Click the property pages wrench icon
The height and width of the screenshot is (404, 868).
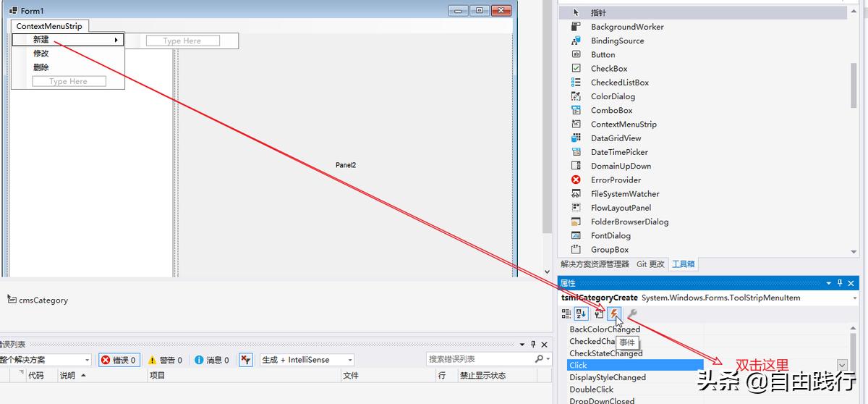coord(631,313)
